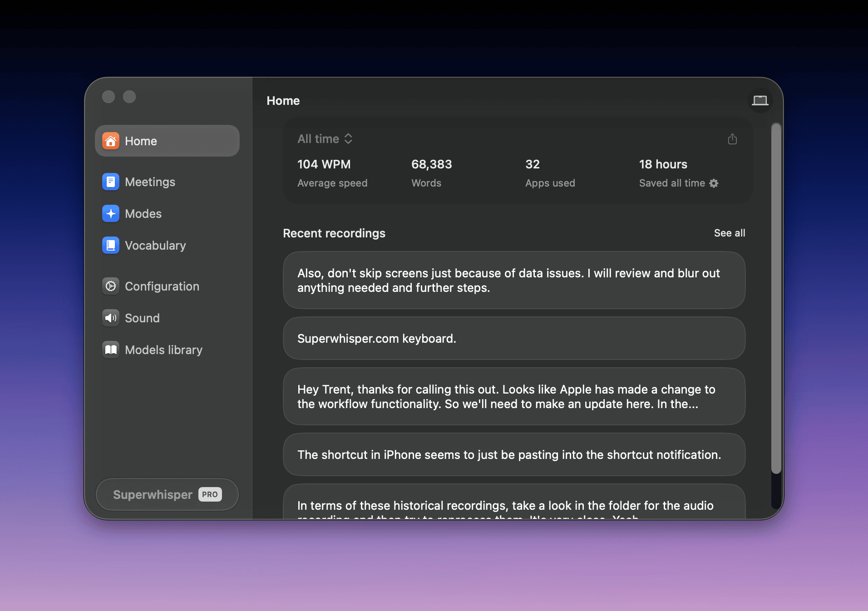Go to Vocabulary section
This screenshot has width=868, height=611.
point(167,245)
